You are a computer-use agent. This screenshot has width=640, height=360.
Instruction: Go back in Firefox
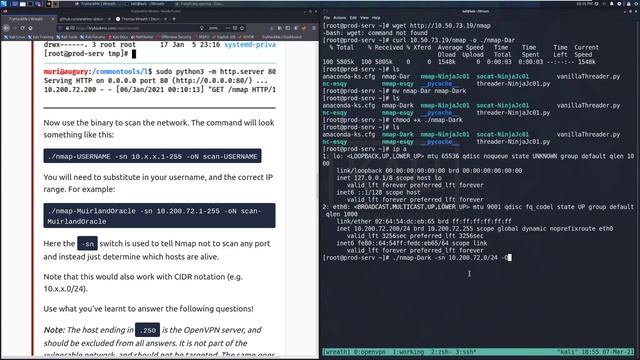coord(6,28)
